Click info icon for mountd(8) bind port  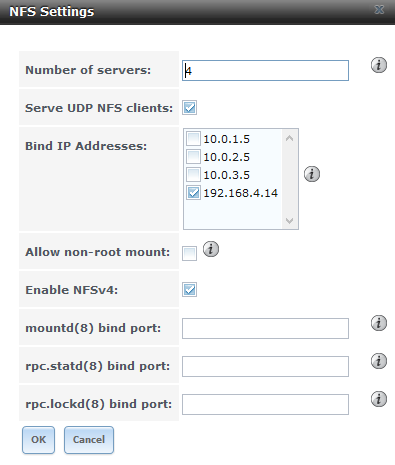click(x=379, y=323)
